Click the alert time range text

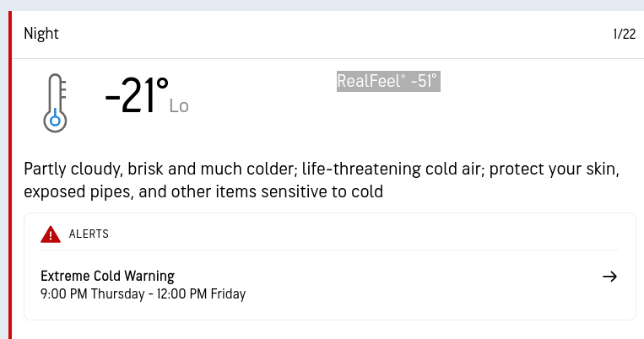point(143,294)
